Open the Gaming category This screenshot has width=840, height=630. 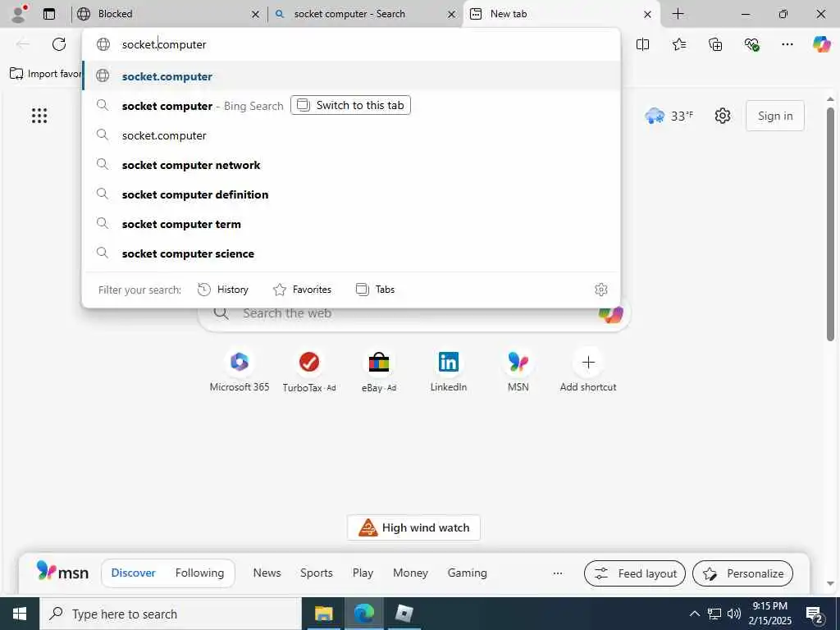[x=467, y=573]
